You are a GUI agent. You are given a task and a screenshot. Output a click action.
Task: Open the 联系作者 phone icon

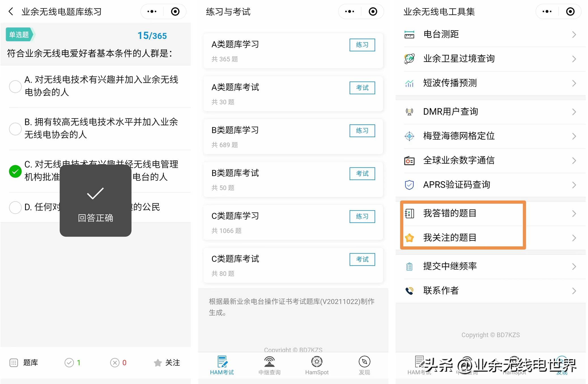[409, 291]
